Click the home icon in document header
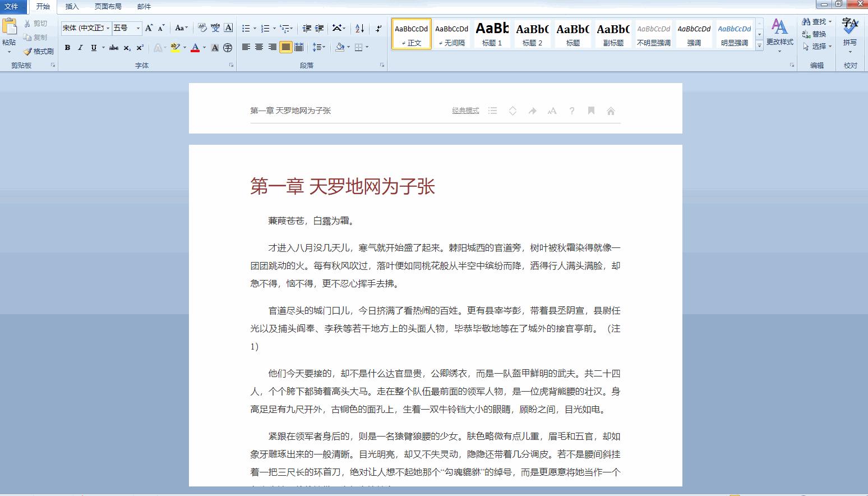This screenshot has width=868, height=496. 611,111
